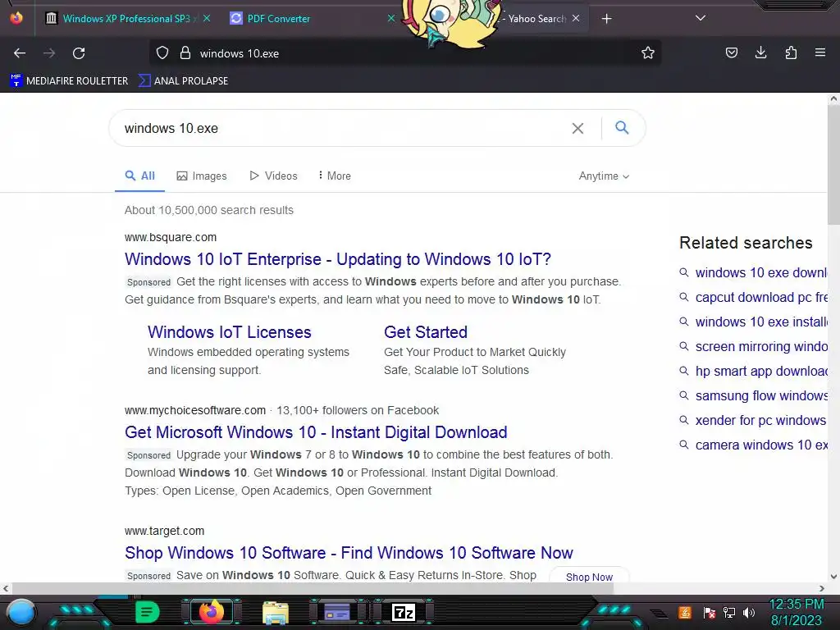Switch to Images results
Viewport: 840px width, 630px height.
click(x=202, y=176)
